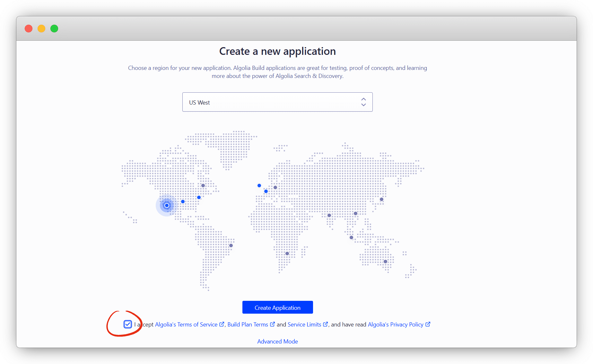The width and height of the screenshot is (593, 364).
Task: Click the external-link icon after Privacy Policy
Action: [x=428, y=324]
